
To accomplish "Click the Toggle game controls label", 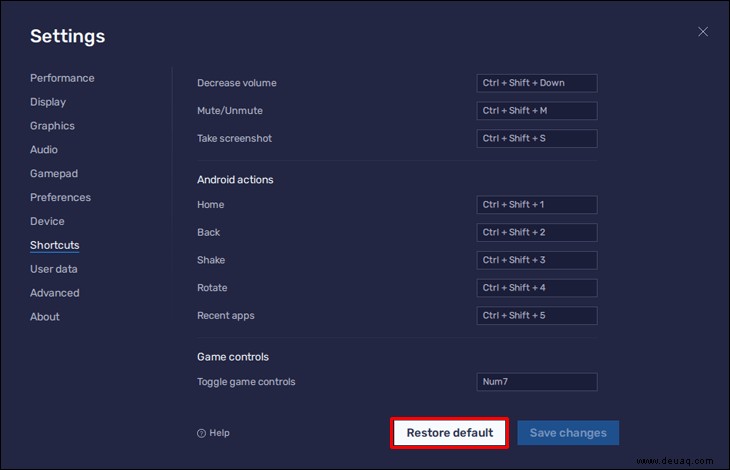I will coord(246,382).
